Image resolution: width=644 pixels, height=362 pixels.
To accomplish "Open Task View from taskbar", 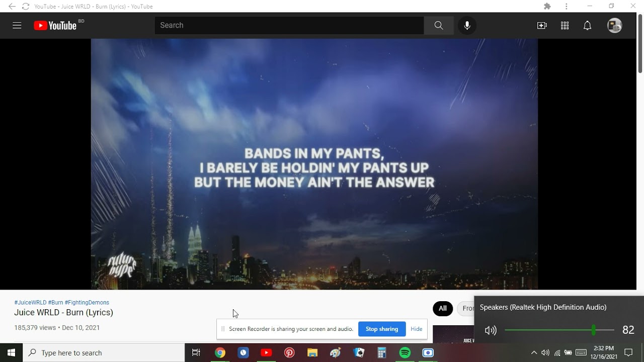I will point(196,352).
